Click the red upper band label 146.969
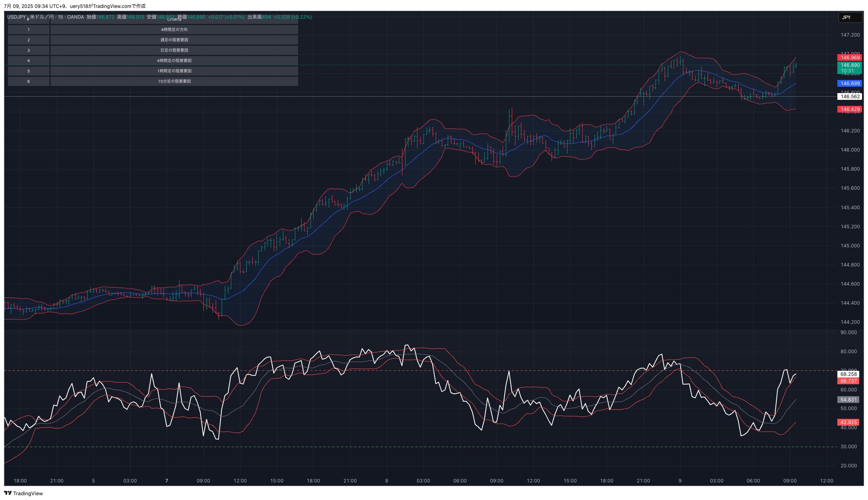Screen dimensions: 868x500 (x=850, y=58)
